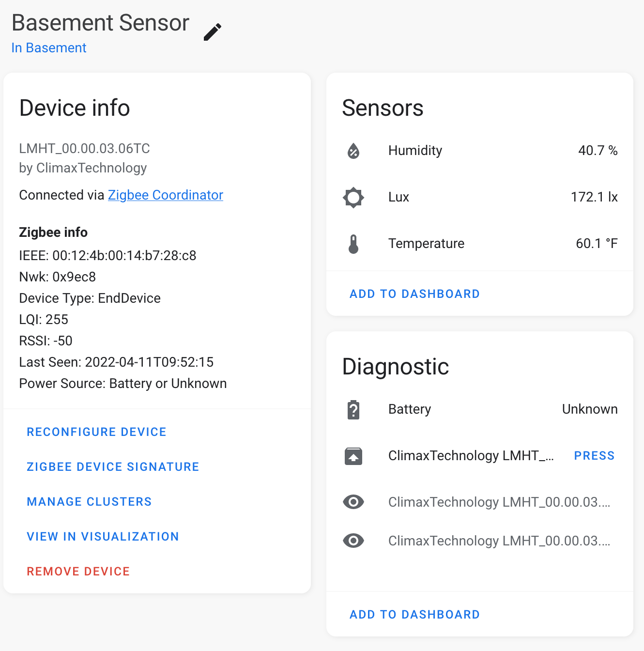Click RECONFIGURE DEVICE
This screenshot has width=644, height=651.
pyautogui.click(x=97, y=432)
